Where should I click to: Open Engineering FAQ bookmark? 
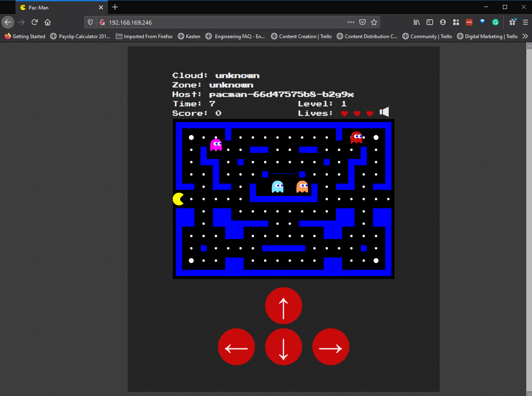[235, 36]
